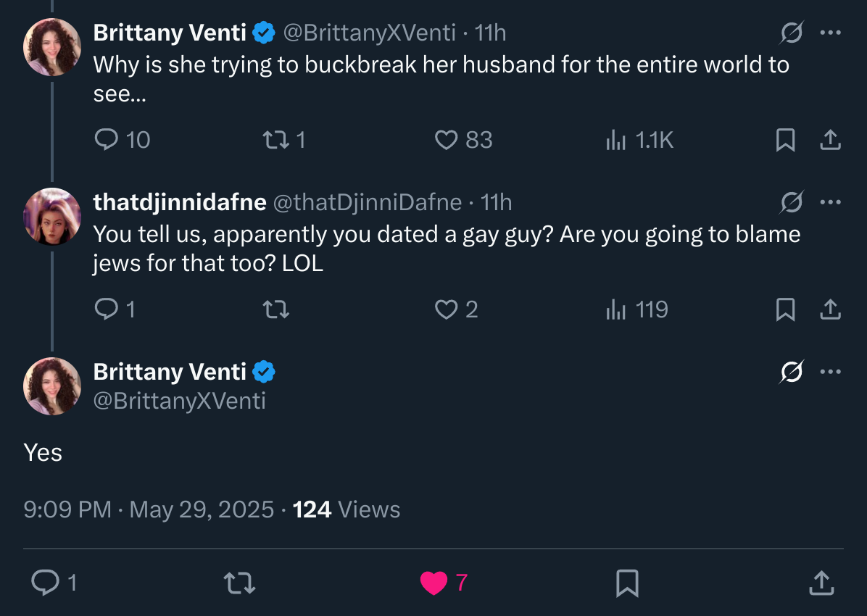View analytics for thatdjinnidafne's tweet with 119 views
The height and width of the screenshot is (616, 867).
615,310
